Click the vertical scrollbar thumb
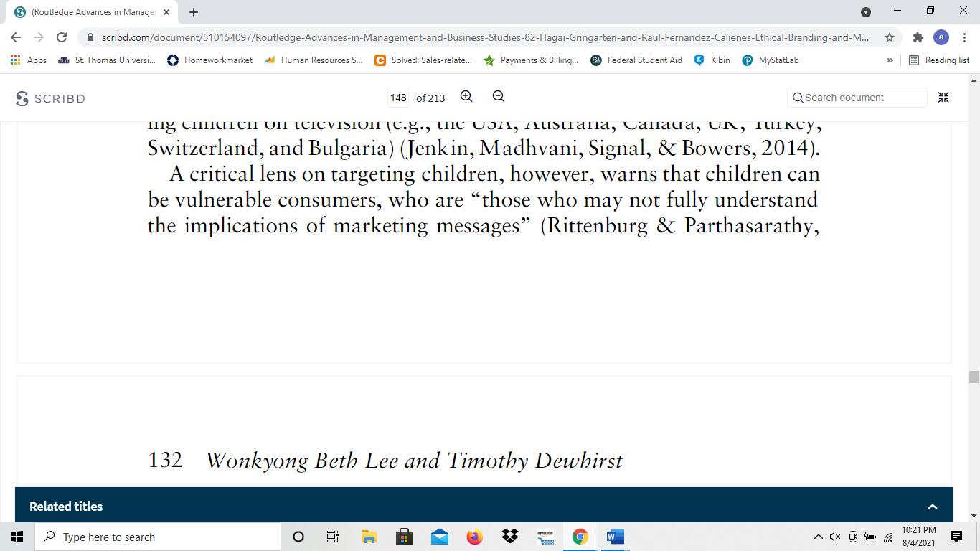The width and height of the screenshot is (980, 551). coord(974,377)
